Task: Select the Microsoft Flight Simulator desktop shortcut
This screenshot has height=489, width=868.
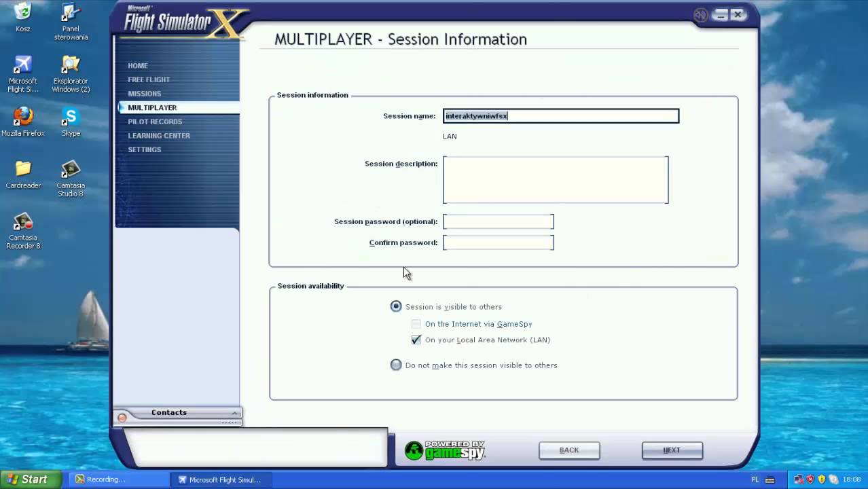Action: (x=23, y=74)
